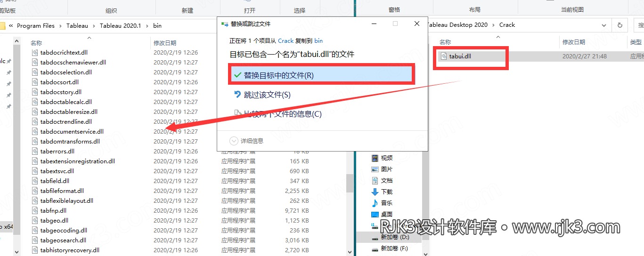The height and width of the screenshot is (256, 644).
Task: Open the Crack folder link in dialog
Action: point(286,41)
